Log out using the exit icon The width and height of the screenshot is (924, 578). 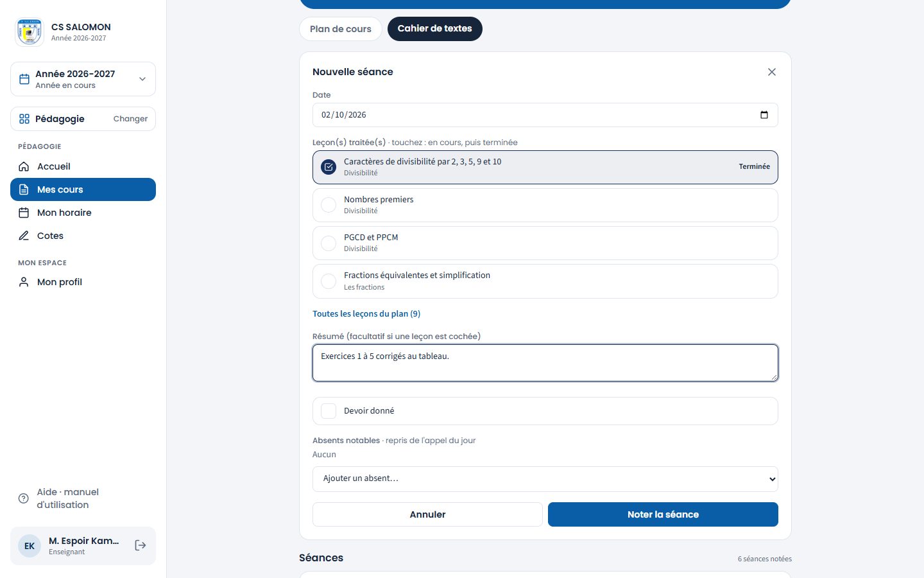(x=141, y=545)
